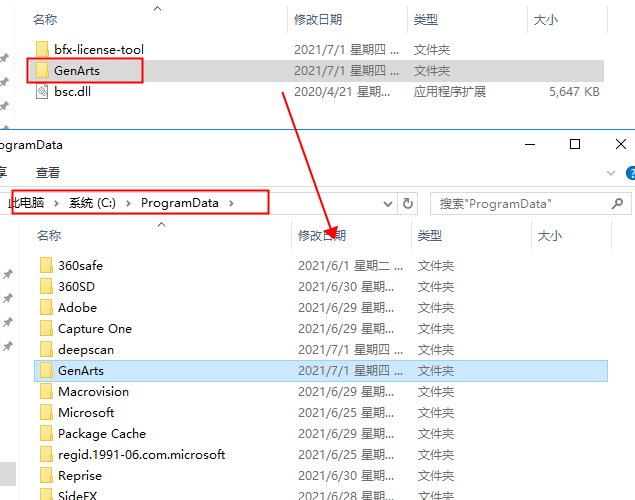Select the bsc.dll file icon
Screen dimensions: 635x500
click(x=42, y=91)
